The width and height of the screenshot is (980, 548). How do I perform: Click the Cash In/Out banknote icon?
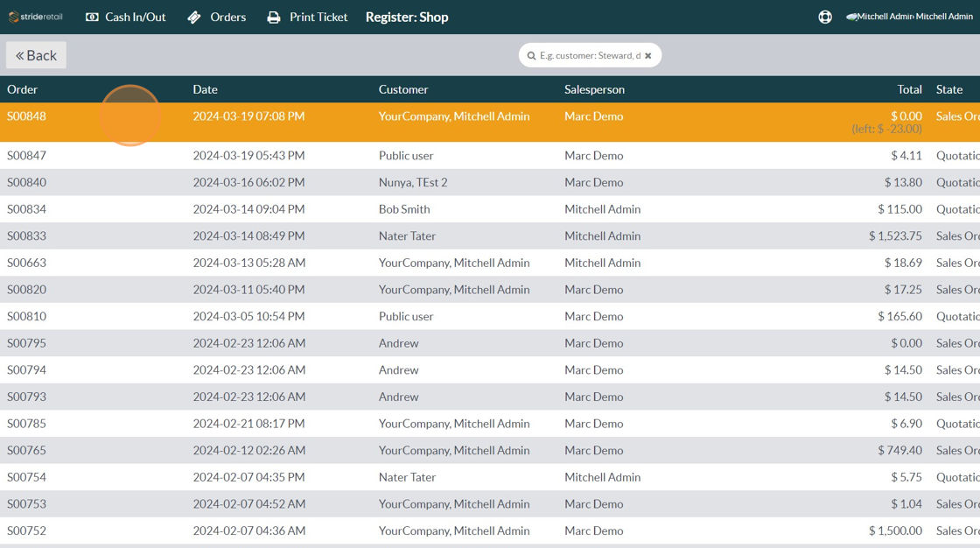92,17
